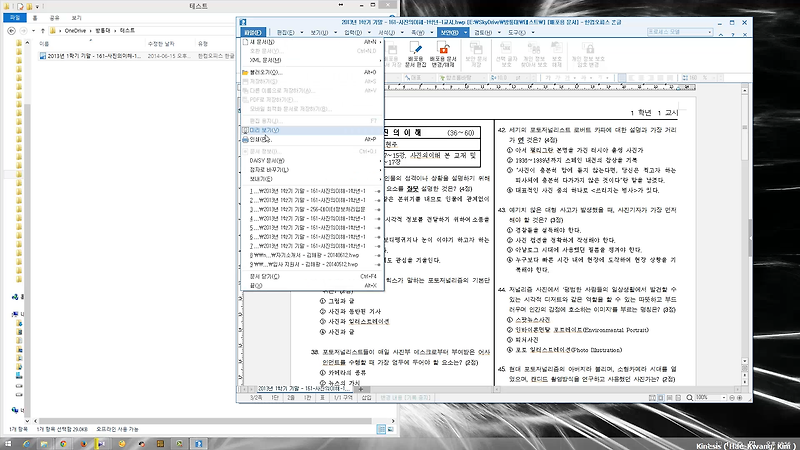Image resolution: width=800 pixels, height=450 pixels.
Task: Click OneDrive in the Explorer address path
Action: pyautogui.click(x=75, y=31)
